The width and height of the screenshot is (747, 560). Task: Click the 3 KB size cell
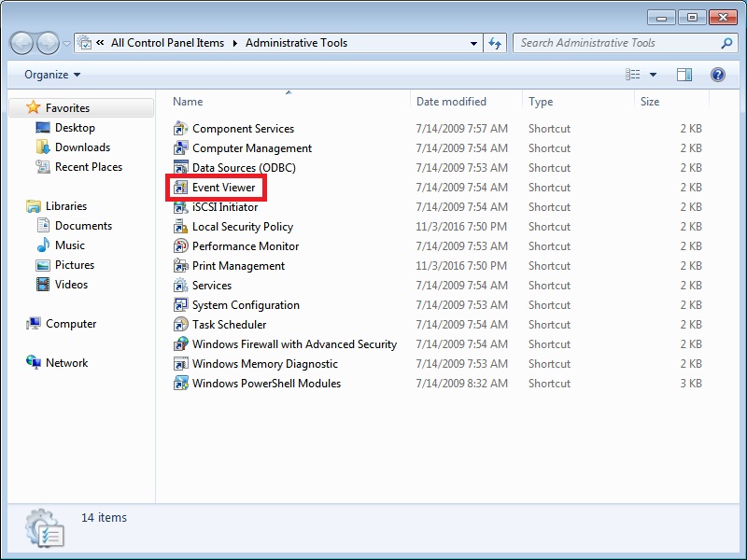pos(691,384)
